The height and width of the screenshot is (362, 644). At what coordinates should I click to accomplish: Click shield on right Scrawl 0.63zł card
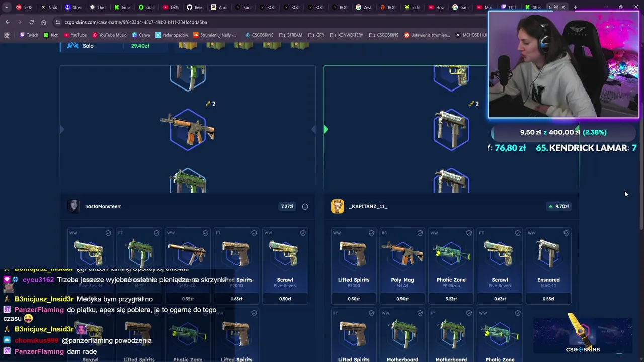pyautogui.click(x=517, y=233)
